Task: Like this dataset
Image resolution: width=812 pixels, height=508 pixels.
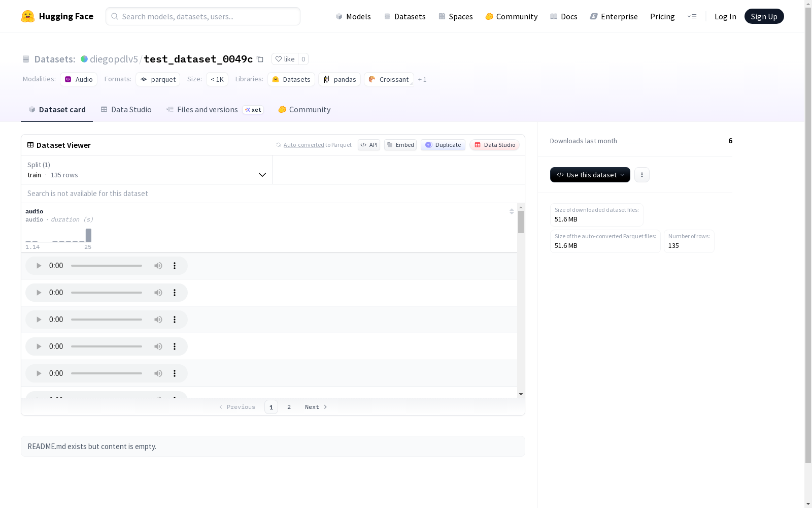Action: click(x=285, y=59)
